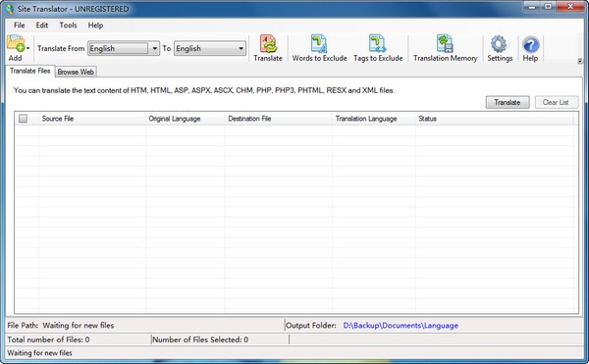This screenshot has height=364, width=589.
Task: Open the Edit menu
Action: [41, 26]
